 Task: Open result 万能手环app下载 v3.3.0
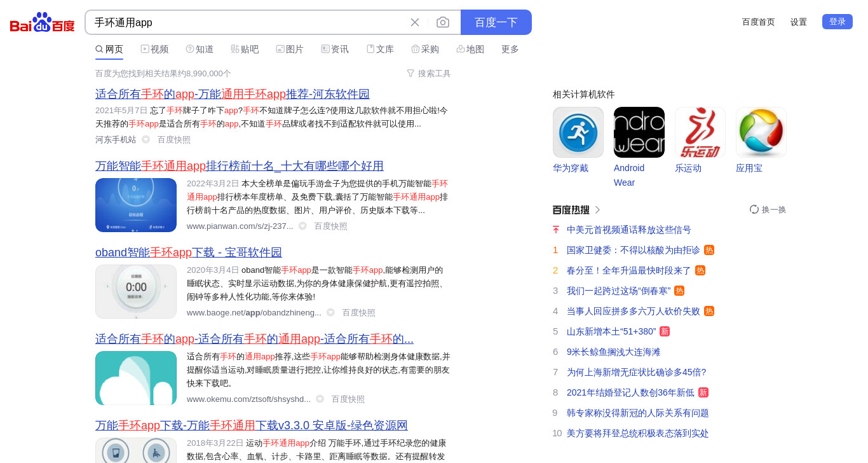[x=252, y=425]
